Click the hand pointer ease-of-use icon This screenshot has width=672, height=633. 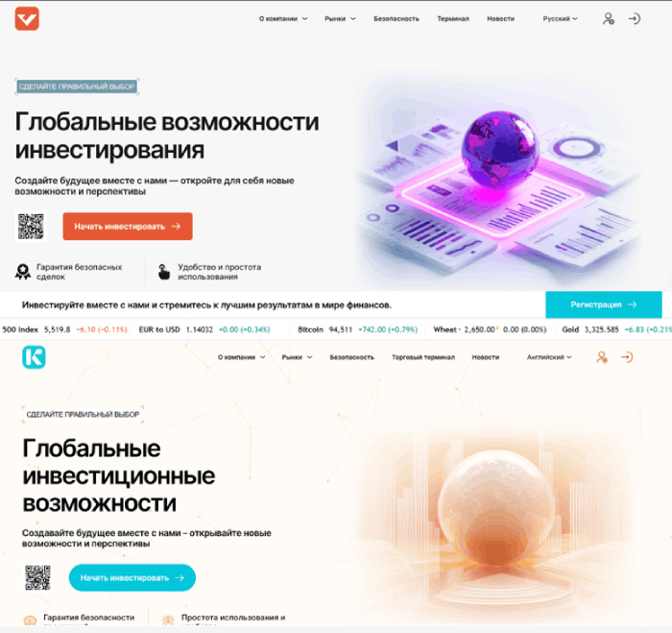[164, 272]
